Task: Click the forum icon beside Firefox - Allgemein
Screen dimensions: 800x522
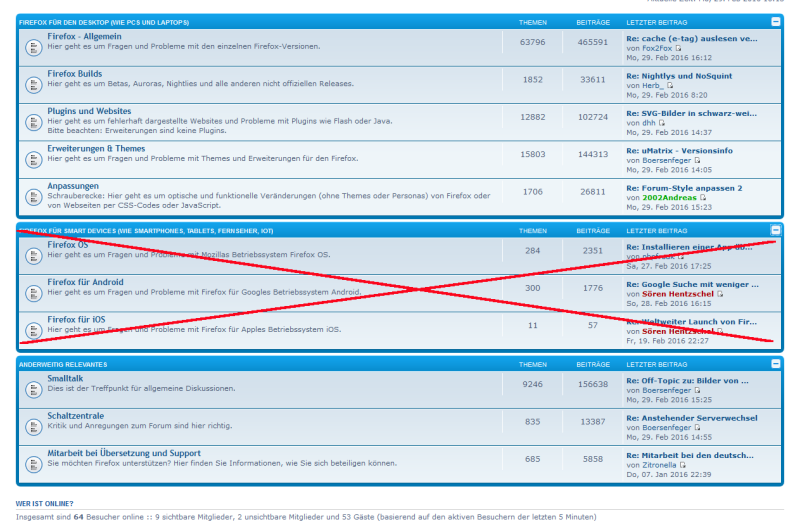Action: (34, 48)
